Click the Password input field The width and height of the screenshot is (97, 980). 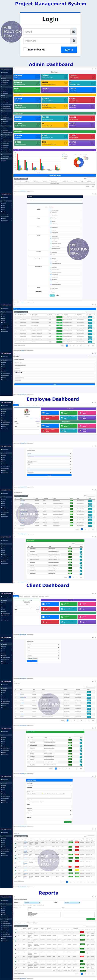[x=46, y=41]
